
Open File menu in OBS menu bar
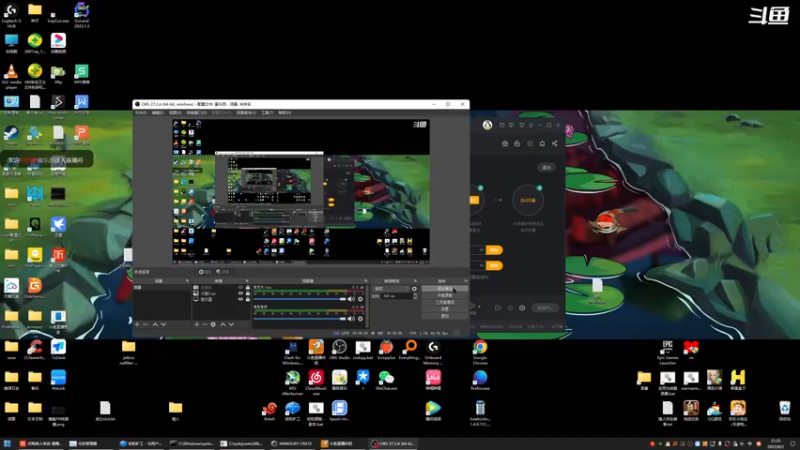tap(140, 113)
